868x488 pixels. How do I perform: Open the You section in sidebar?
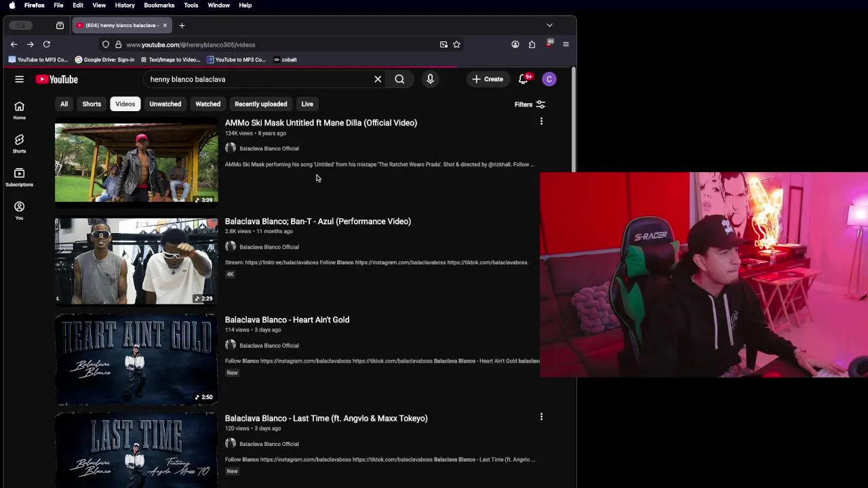pos(19,210)
